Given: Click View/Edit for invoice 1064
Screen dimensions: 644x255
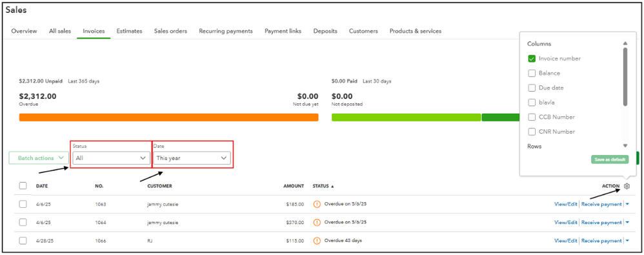Looking at the screenshot, I should pos(565,223).
